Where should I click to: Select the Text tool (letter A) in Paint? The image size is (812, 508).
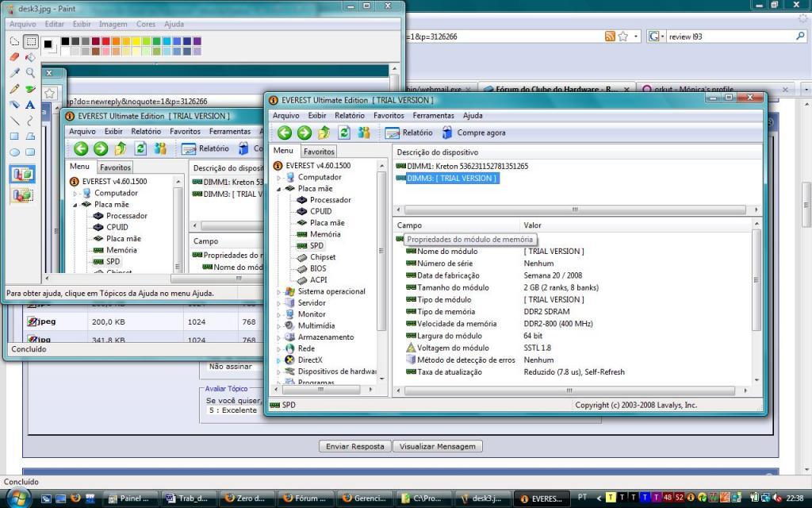(x=31, y=105)
